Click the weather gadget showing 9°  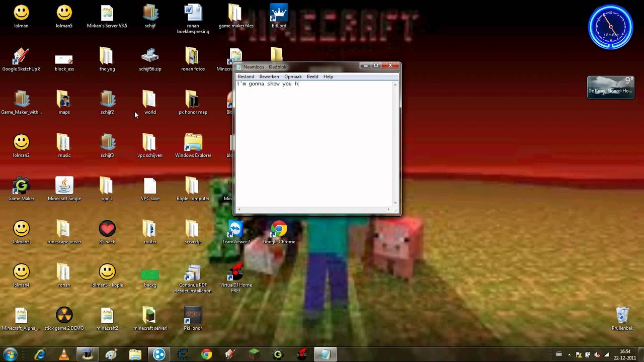pyautogui.click(x=611, y=87)
